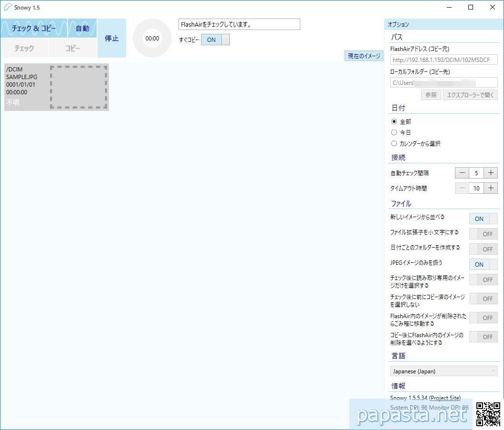Toggle 新しいイメージから並べる switch
Viewport: 504px width, 430px height.
[x=483, y=219]
